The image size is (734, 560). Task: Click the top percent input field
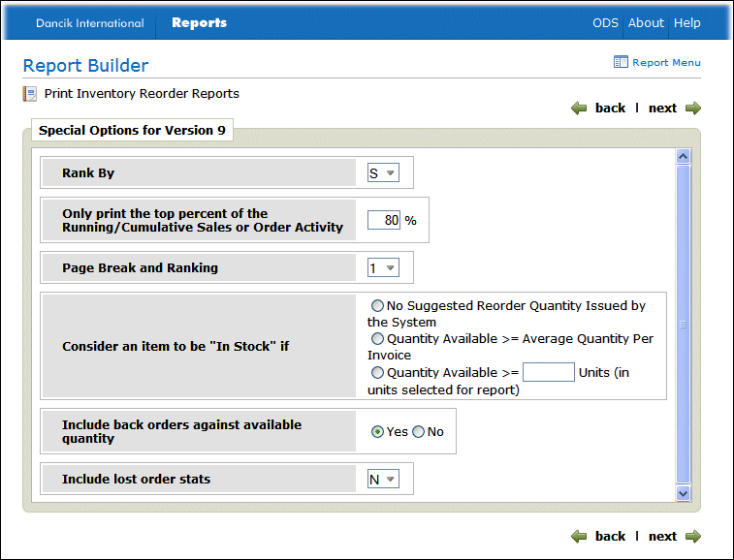tap(384, 221)
